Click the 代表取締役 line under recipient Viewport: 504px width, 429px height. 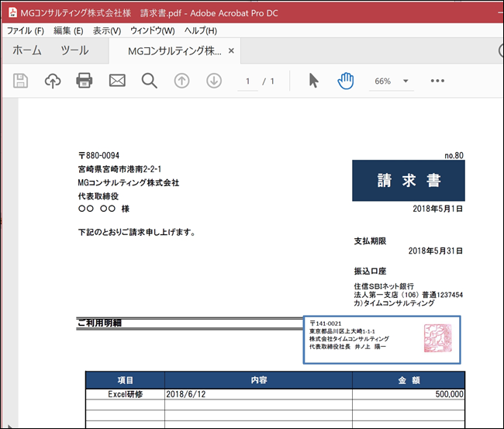coord(98,196)
